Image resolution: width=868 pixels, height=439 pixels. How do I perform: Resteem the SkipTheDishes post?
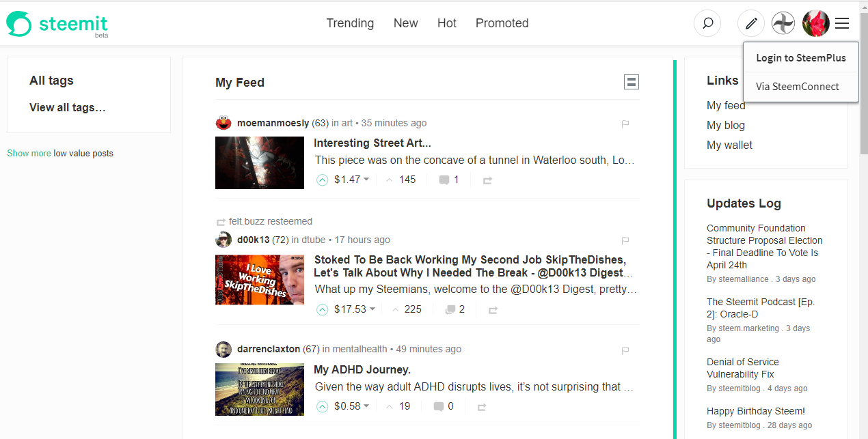493,310
